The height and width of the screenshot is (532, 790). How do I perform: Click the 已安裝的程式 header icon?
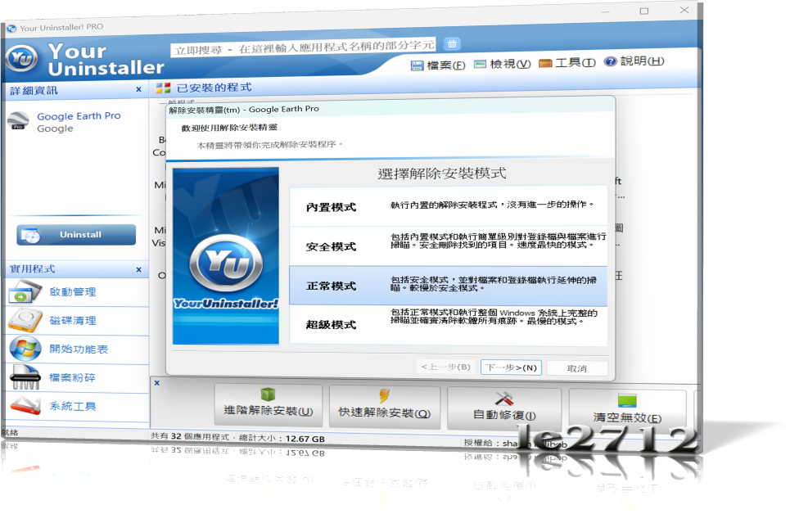click(x=163, y=88)
